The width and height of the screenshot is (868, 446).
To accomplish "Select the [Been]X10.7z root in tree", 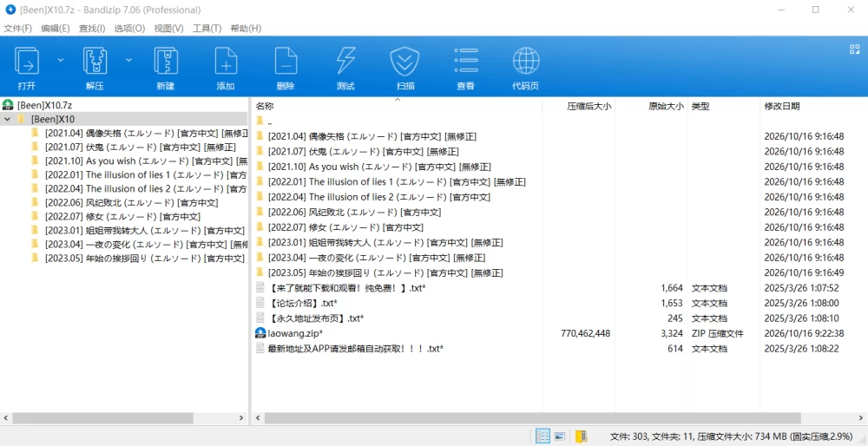I will tap(45, 105).
